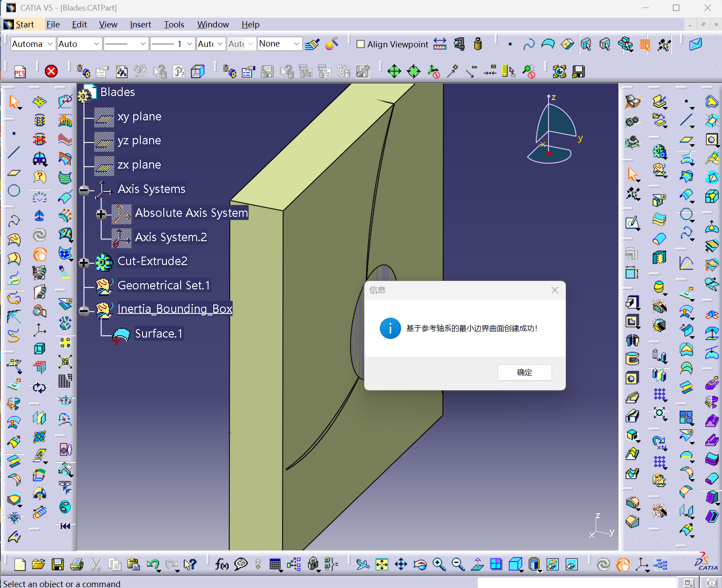The height and width of the screenshot is (588, 722).
Task: Open the File menu
Action: coord(53,24)
